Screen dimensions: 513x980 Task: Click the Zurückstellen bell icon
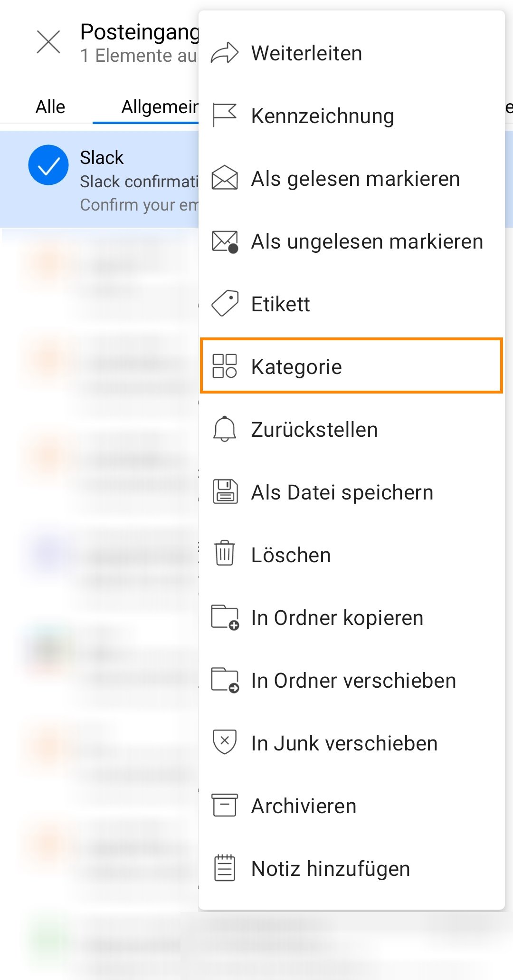tap(225, 429)
